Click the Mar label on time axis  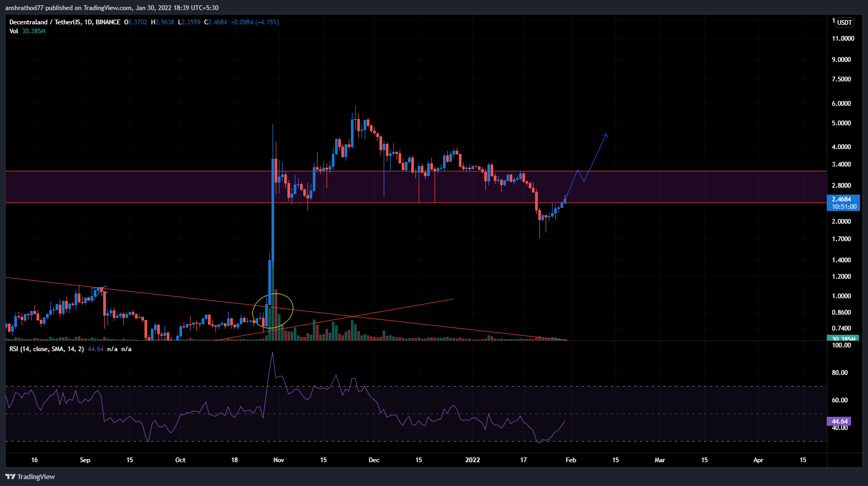coord(660,460)
